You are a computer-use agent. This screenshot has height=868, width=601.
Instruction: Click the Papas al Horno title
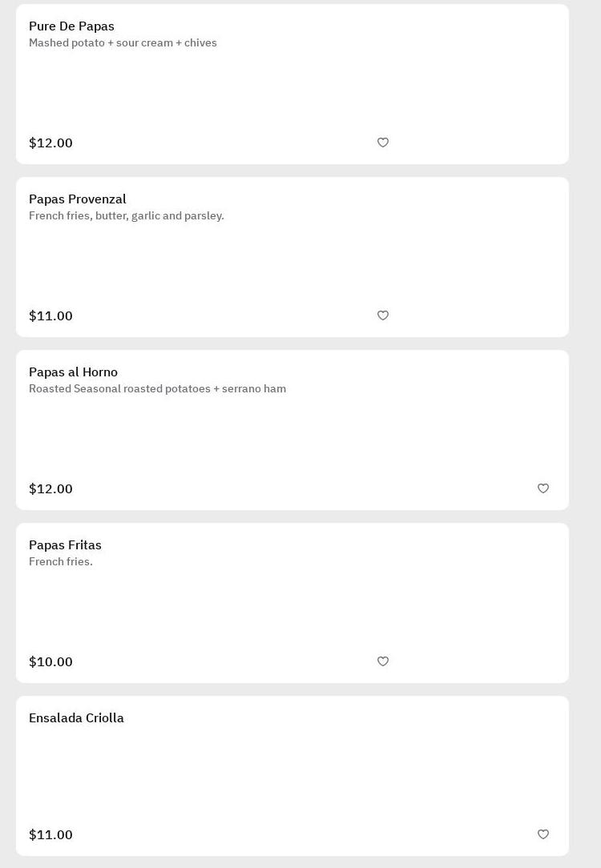click(73, 372)
